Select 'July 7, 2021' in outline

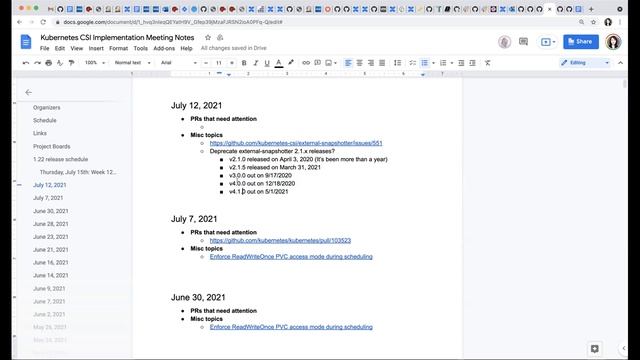pyautogui.click(x=48, y=198)
